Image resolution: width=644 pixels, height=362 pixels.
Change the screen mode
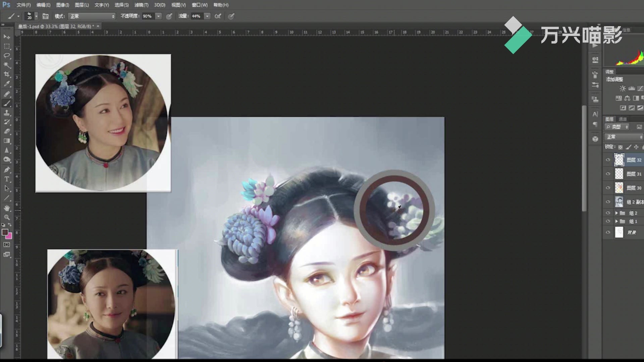tap(6, 254)
